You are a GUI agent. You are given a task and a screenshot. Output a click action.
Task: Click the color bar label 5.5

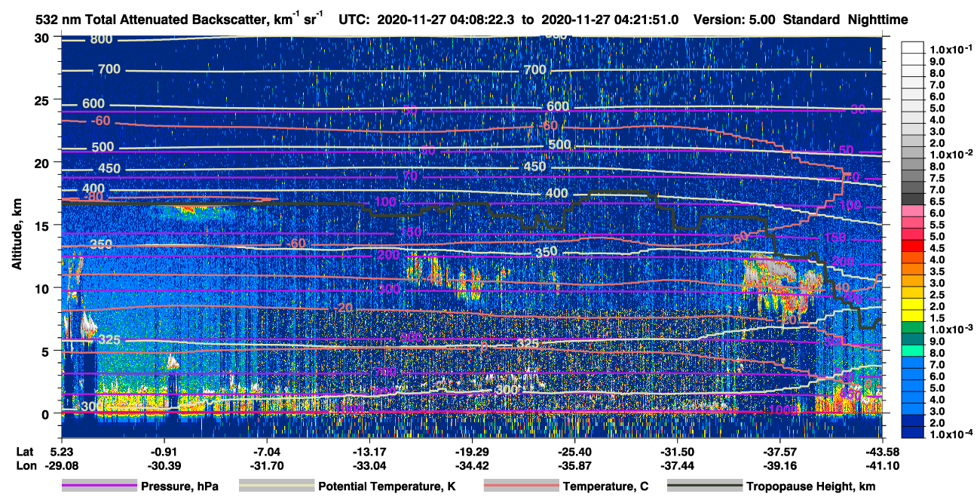pyautogui.click(x=937, y=224)
